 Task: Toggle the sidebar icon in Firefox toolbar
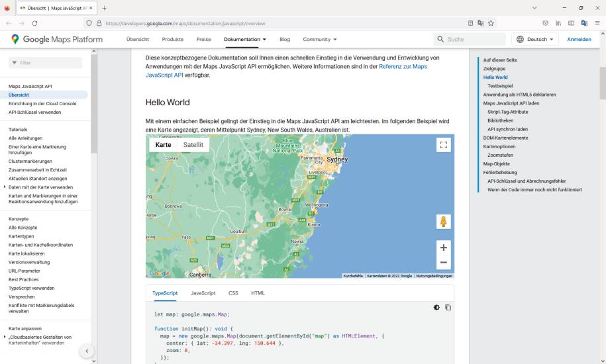pos(571,23)
